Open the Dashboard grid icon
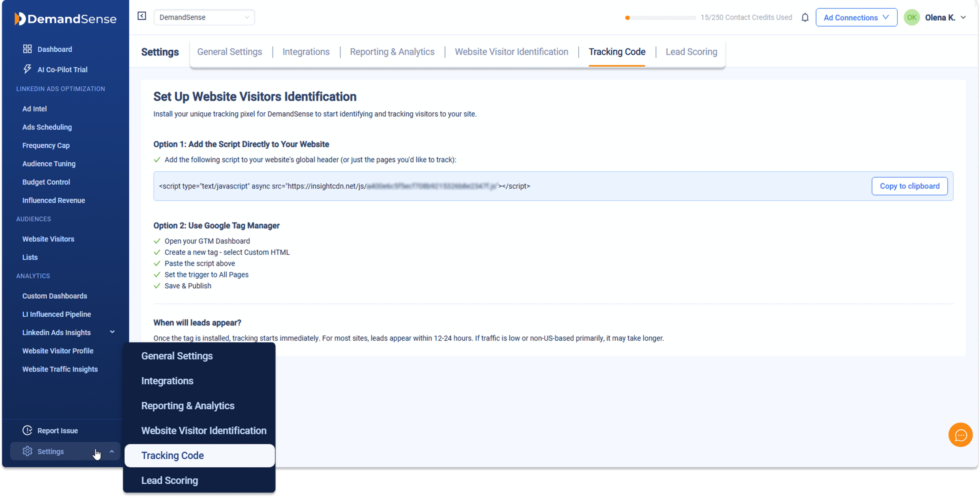980x497 pixels. click(27, 49)
